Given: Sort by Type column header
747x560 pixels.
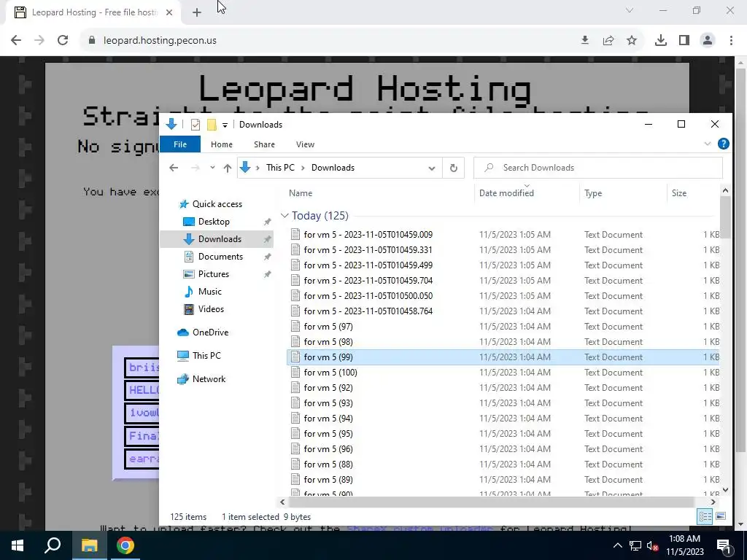Looking at the screenshot, I should point(593,193).
